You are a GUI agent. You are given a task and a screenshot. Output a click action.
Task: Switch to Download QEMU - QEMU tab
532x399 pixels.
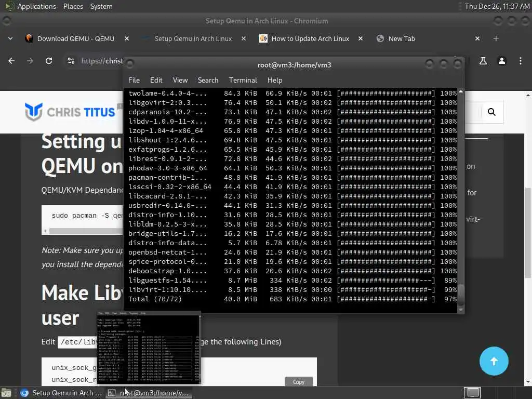(76, 38)
